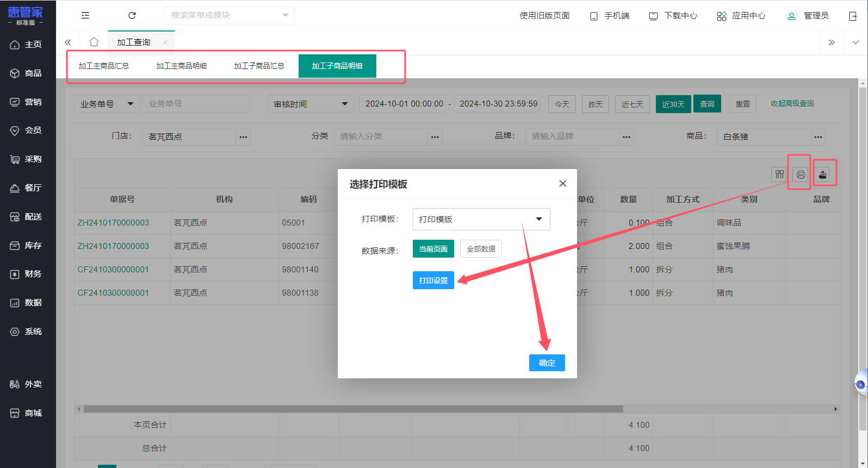Open the 门店 store picker ellipsis
The image size is (868, 468).
(243, 136)
